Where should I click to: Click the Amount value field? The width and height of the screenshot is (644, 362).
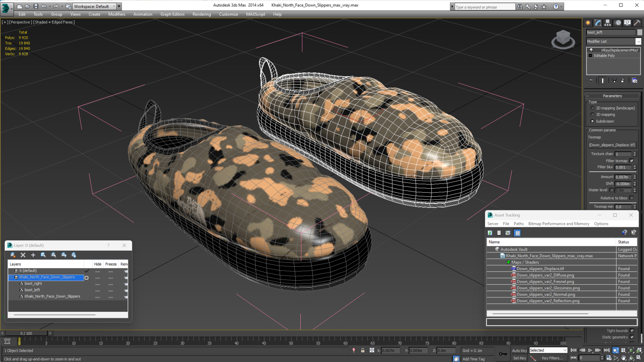623,177
